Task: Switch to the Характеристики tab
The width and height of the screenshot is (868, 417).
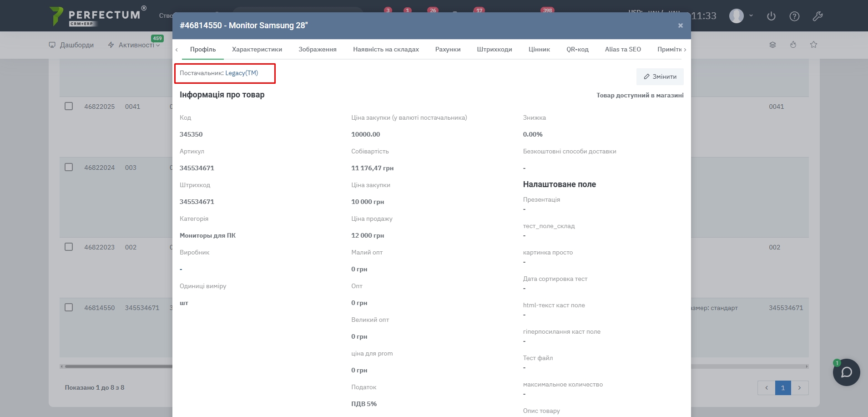Action: 257,49
